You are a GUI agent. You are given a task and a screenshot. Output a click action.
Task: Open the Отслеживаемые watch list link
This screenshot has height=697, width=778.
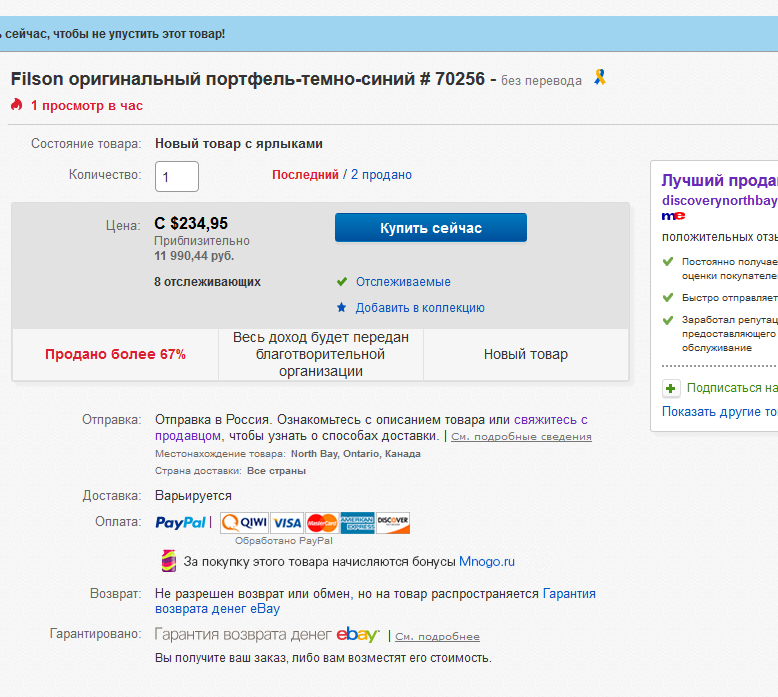[x=403, y=282]
